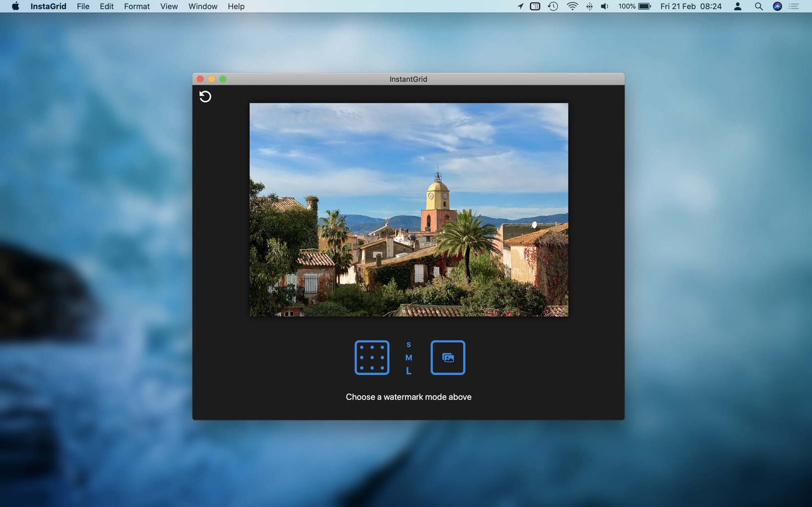Choose small size S option

(x=408, y=345)
